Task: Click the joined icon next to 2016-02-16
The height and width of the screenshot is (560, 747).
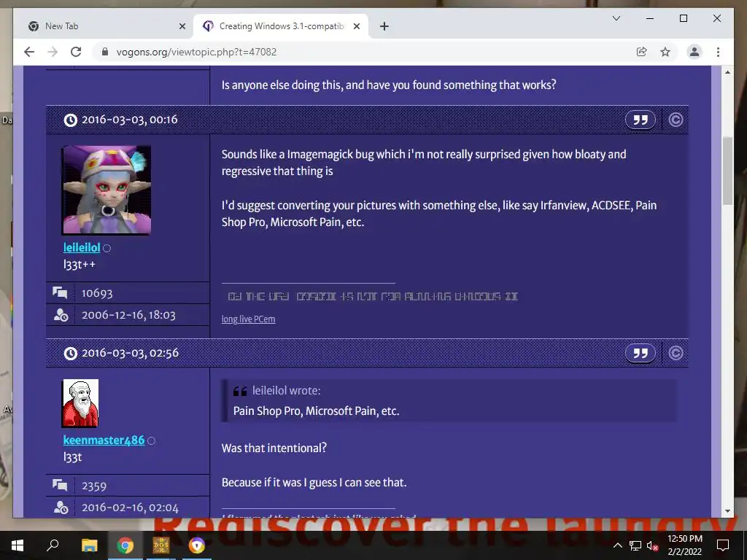Action: click(x=61, y=507)
